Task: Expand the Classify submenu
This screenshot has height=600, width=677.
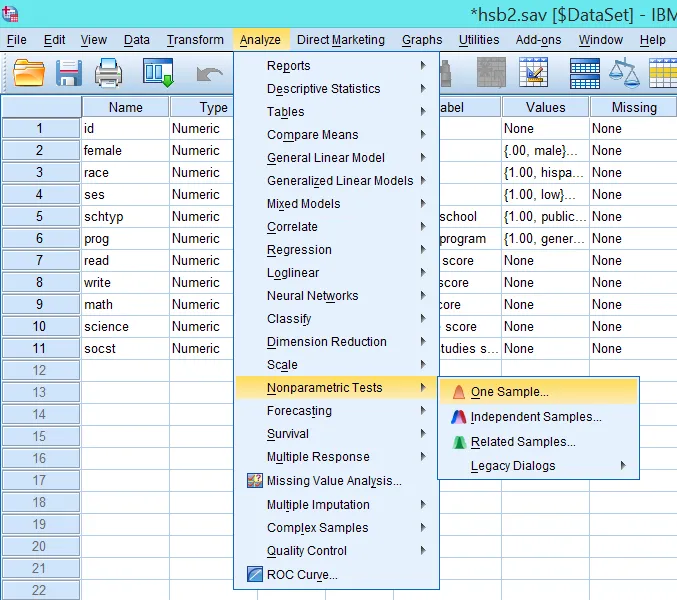Action: click(x=337, y=319)
